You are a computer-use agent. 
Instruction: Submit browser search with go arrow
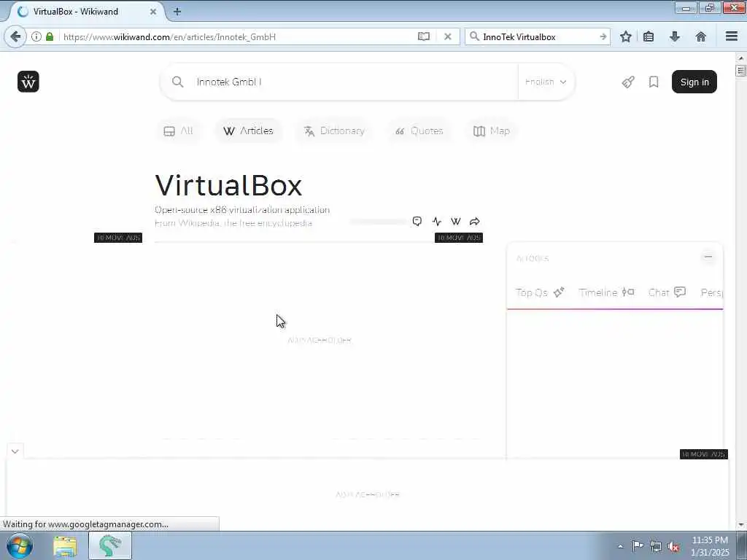point(603,36)
